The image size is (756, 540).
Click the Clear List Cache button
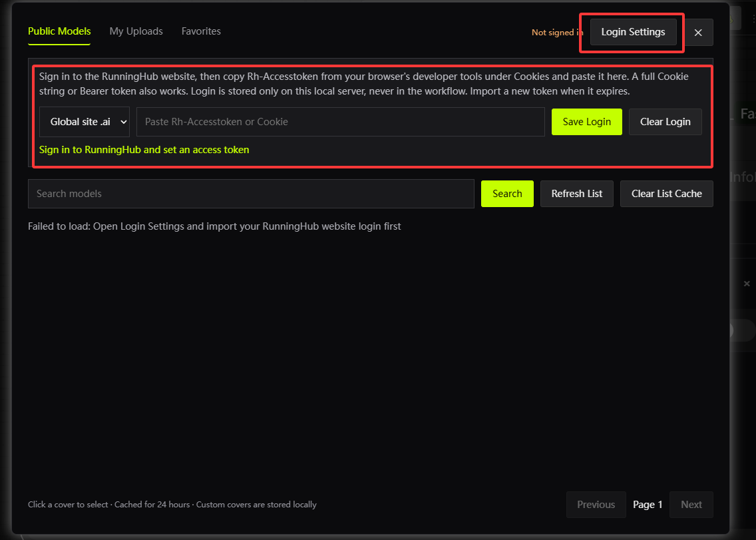[x=666, y=194]
